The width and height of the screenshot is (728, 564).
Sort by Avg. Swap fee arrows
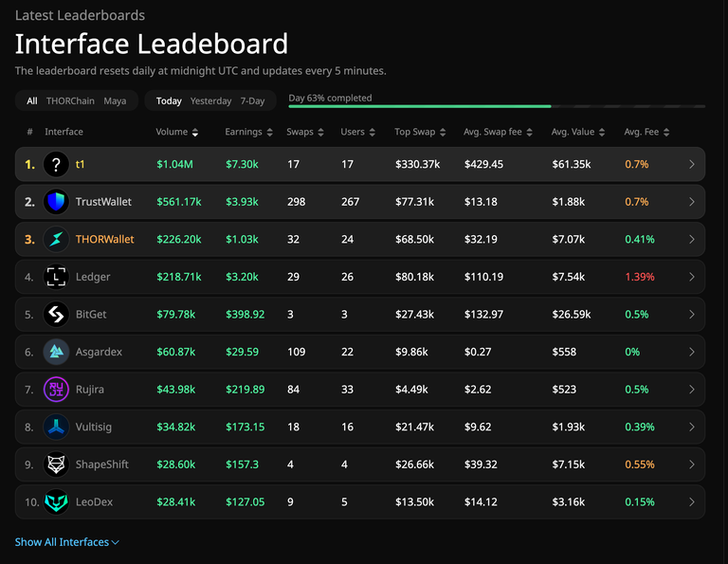529,133
